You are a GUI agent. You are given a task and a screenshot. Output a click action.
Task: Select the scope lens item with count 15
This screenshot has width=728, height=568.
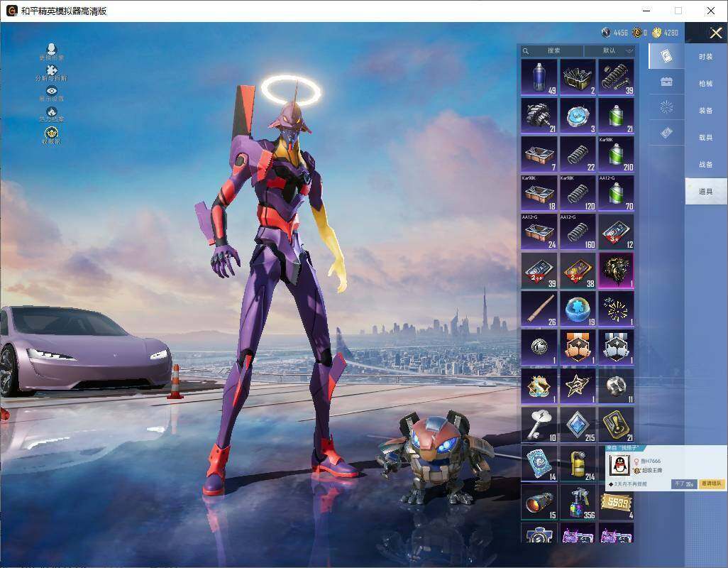pyautogui.click(x=539, y=503)
